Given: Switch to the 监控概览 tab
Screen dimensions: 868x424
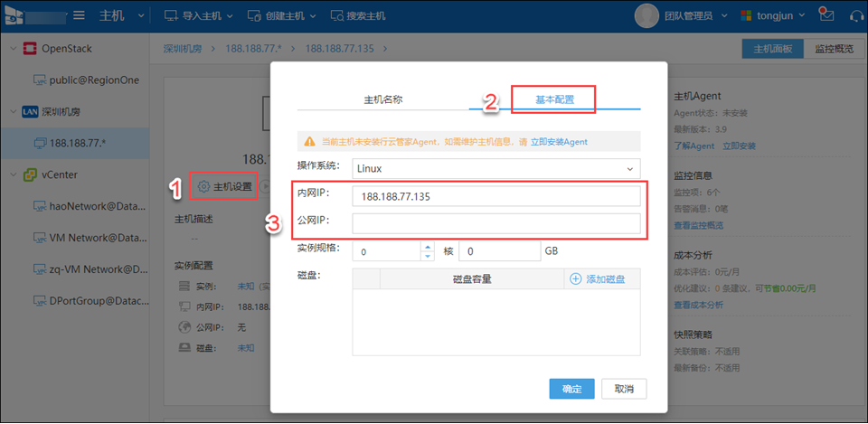Looking at the screenshot, I should [833, 49].
